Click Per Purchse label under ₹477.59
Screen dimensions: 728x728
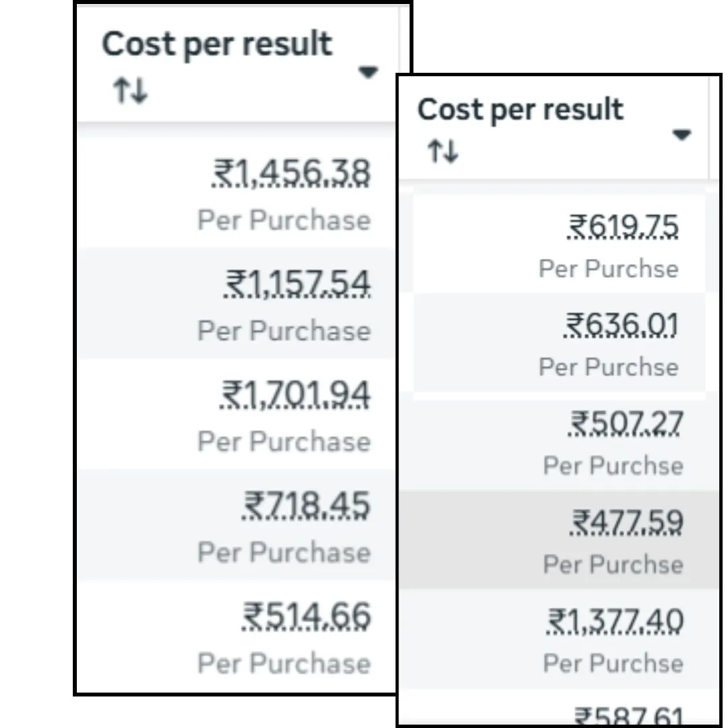(x=613, y=564)
